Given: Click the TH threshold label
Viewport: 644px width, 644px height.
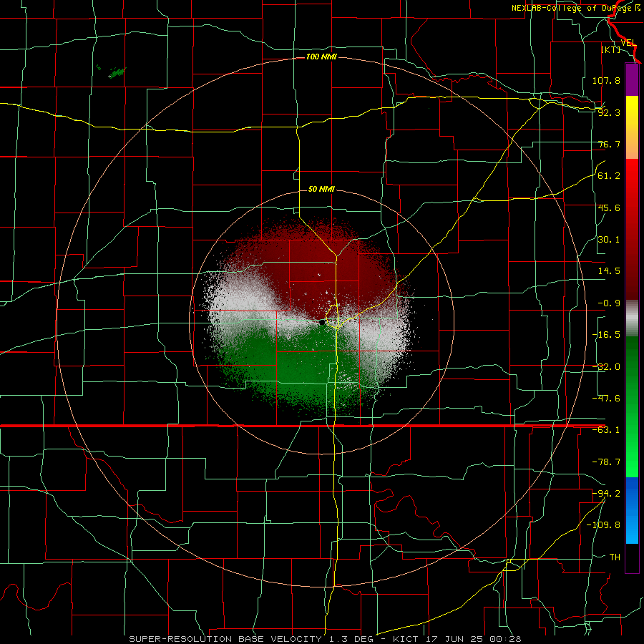Looking at the screenshot, I should coord(615,557).
